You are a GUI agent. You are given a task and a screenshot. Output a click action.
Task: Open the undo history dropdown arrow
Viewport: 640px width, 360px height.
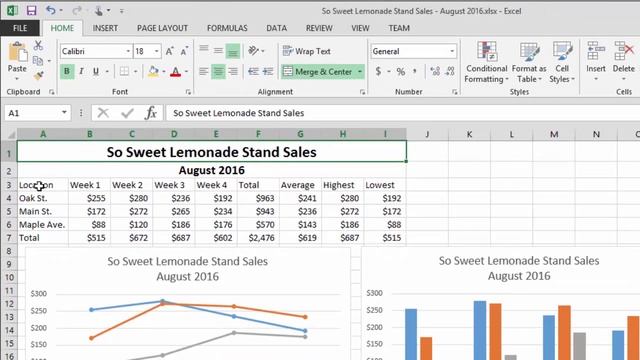[x=61, y=11]
